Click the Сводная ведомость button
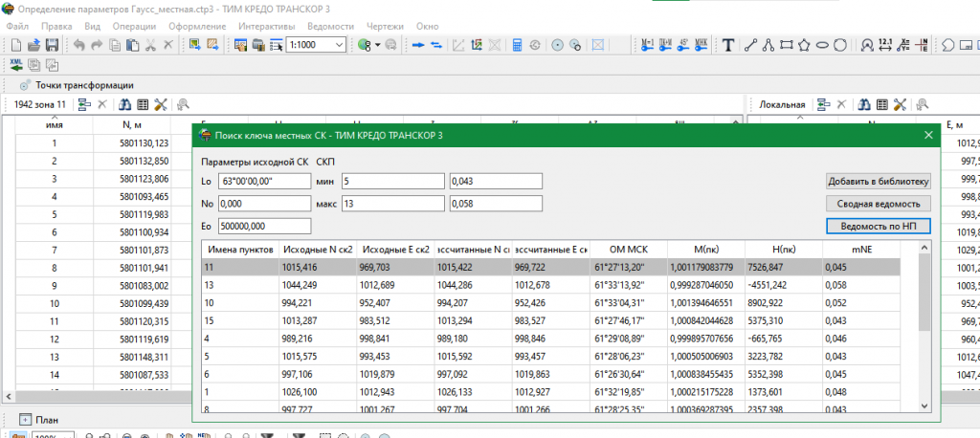980x438 pixels. pyautogui.click(x=878, y=203)
